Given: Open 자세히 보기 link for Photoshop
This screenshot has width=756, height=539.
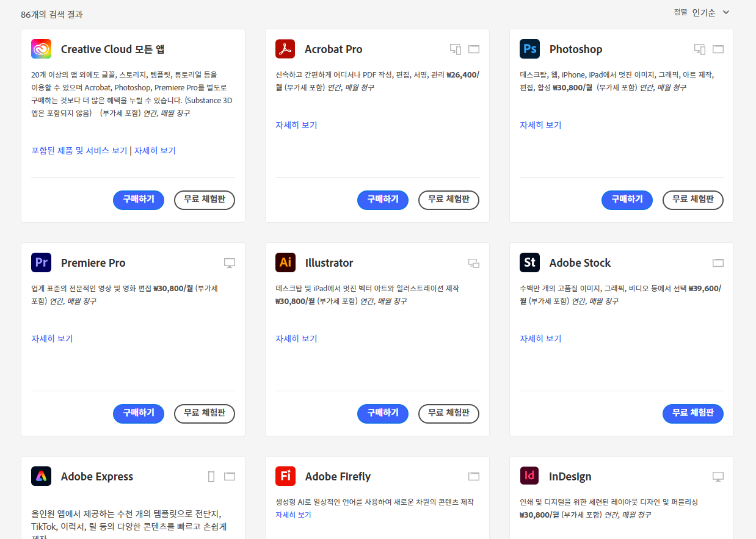Looking at the screenshot, I should (x=540, y=125).
